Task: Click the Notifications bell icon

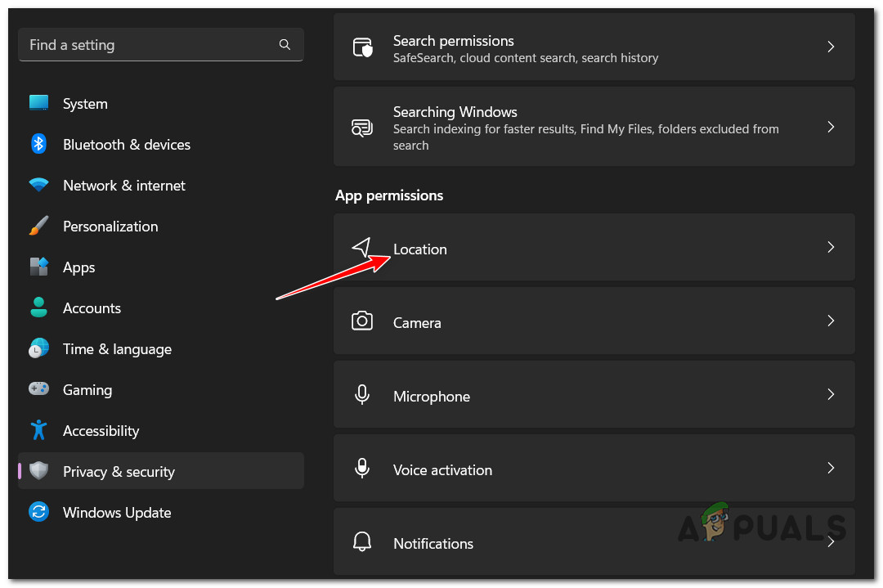Action: point(362,542)
